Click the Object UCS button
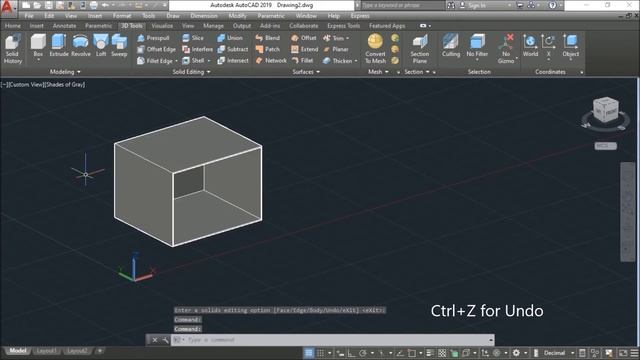The image size is (640, 360). coord(571,46)
